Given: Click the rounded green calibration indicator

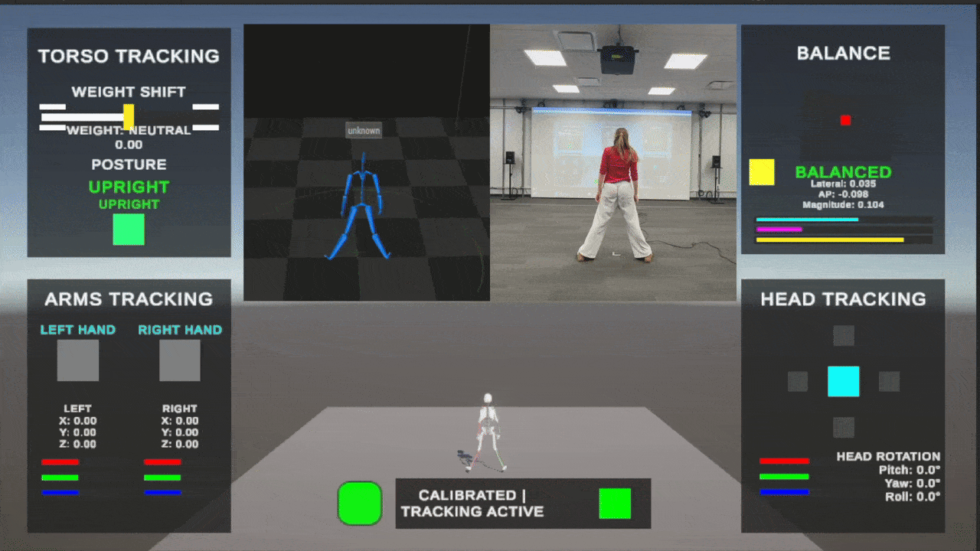Looking at the screenshot, I should (360, 504).
